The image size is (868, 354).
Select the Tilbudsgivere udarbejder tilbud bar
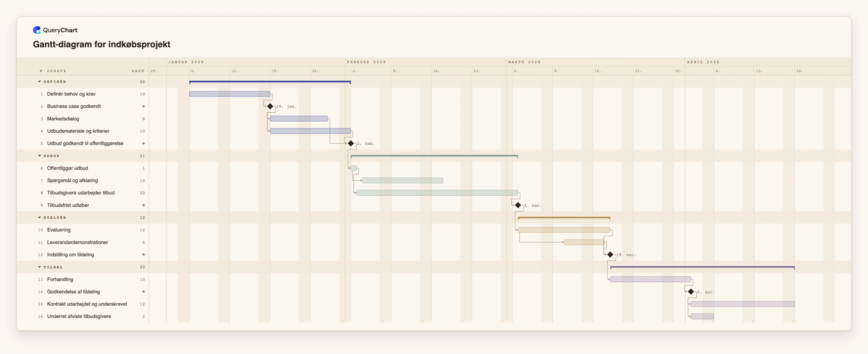(x=437, y=193)
